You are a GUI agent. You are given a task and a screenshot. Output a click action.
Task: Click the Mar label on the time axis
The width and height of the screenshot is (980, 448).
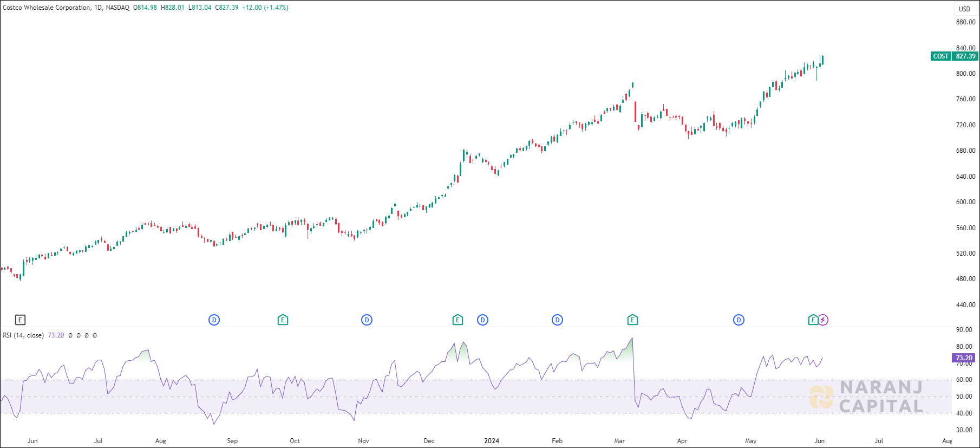tap(619, 441)
